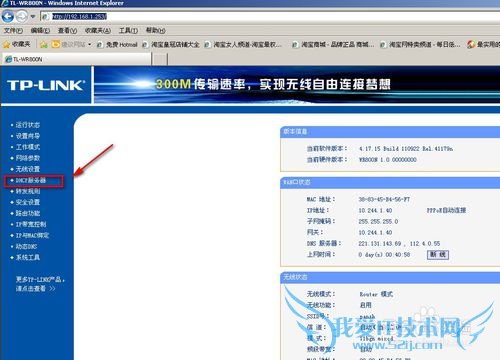500x360 pixels.
Task: Click the subnet mask value 255.255.255.0
Action: [378, 222]
